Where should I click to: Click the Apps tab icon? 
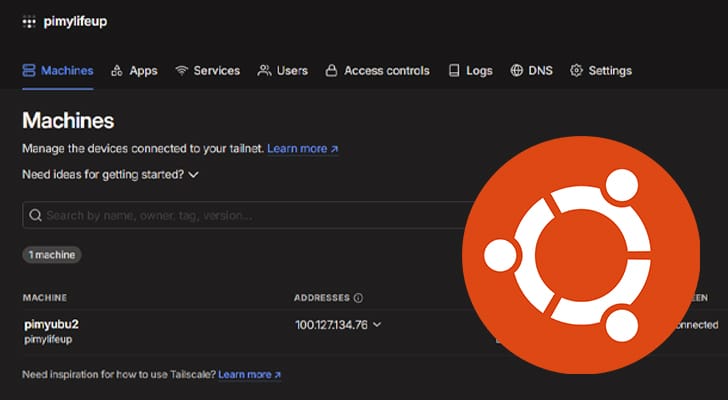(117, 71)
